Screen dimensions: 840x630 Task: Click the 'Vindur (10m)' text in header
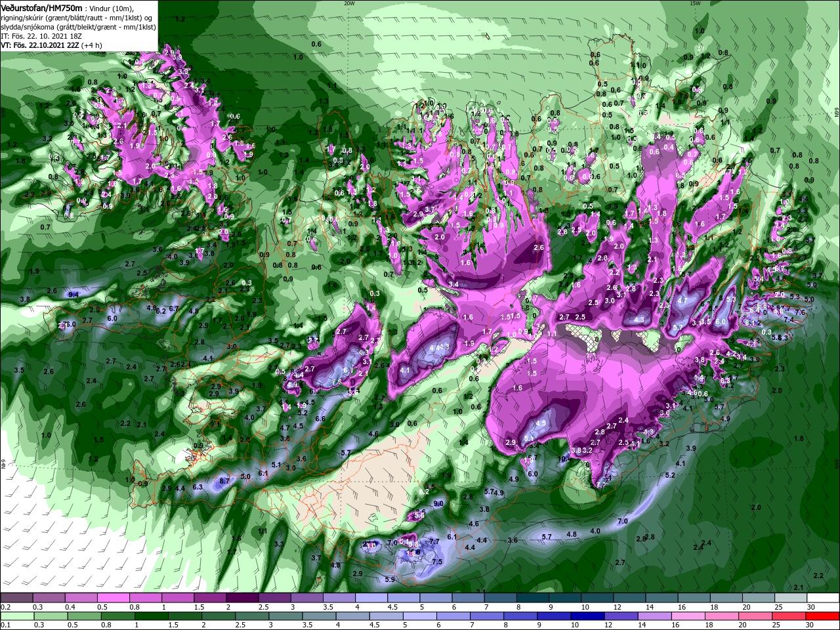(112, 8)
